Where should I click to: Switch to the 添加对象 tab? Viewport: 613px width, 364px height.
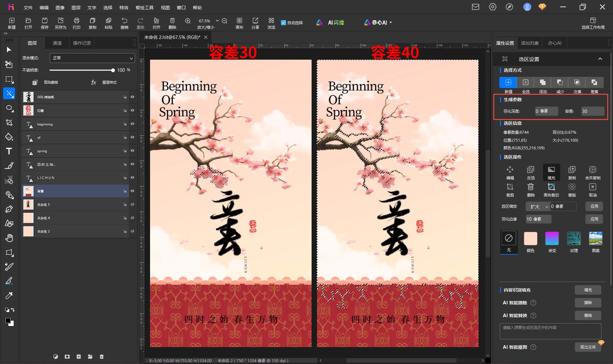coord(530,43)
